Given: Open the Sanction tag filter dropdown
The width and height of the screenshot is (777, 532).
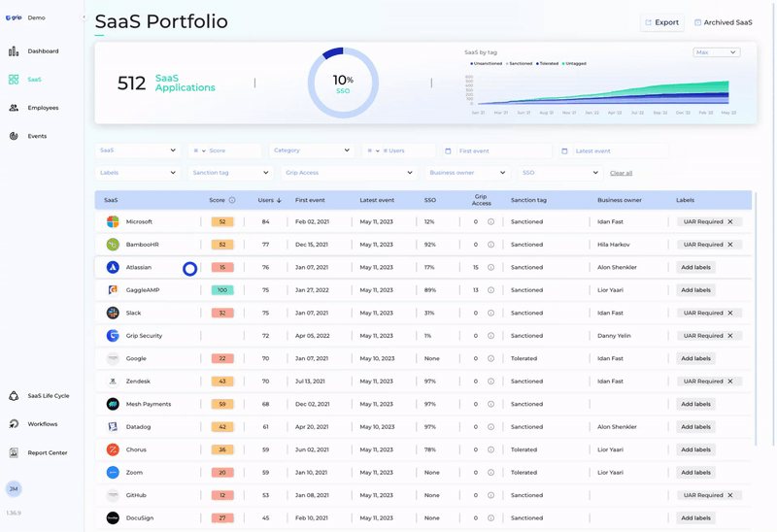Looking at the screenshot, I should click(x=230, y=173).
